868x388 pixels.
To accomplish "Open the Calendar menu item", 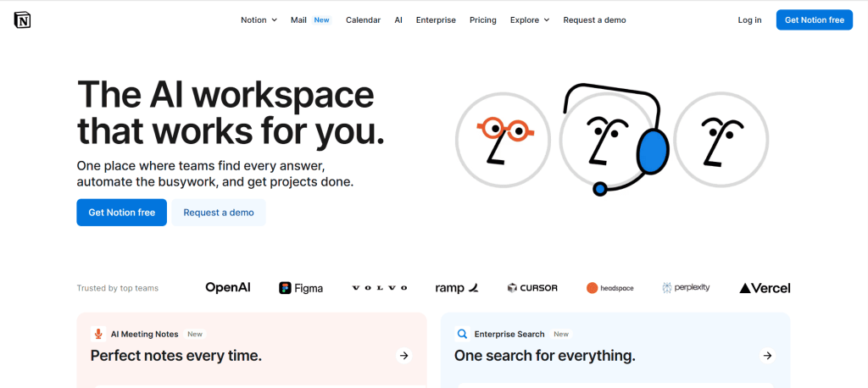I will coord(363,19).
